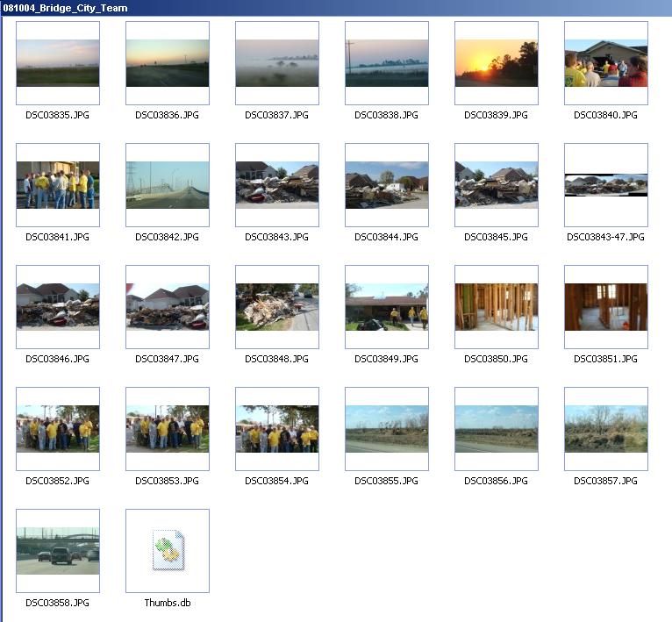This screenshot has height=622, width=672.
Task: Click the DSC03836.JPG file name label
Action: (x=168, y=115)
